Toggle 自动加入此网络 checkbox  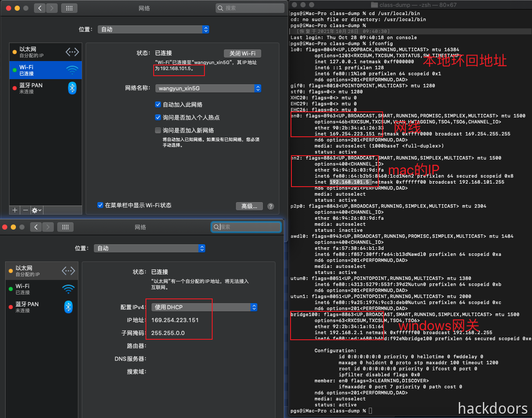158,104
